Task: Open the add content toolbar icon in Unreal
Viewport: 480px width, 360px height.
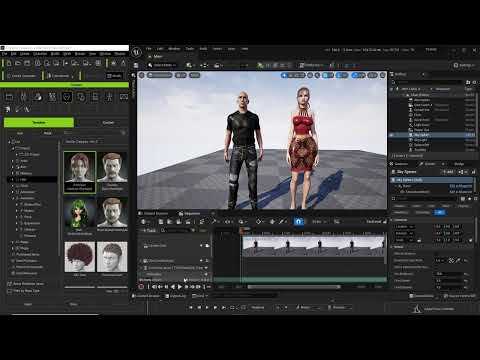Action: pos(189,65)
